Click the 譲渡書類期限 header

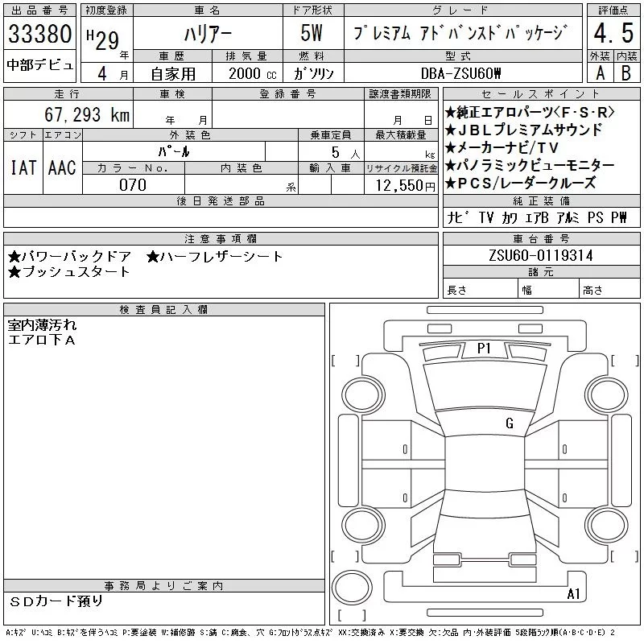click(x=400, y=94)
